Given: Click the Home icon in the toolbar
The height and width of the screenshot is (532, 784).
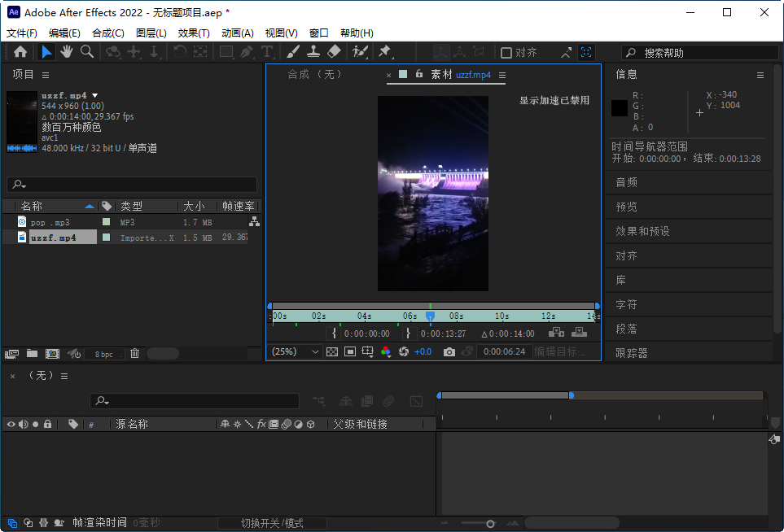Looking at the screenshot, I should tap(20, 52).
